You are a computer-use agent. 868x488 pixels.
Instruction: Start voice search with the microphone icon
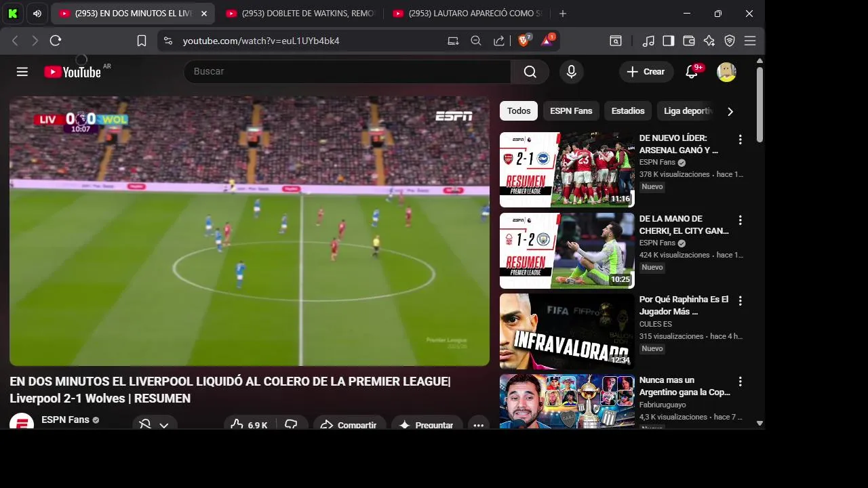[x=572, y=72]
